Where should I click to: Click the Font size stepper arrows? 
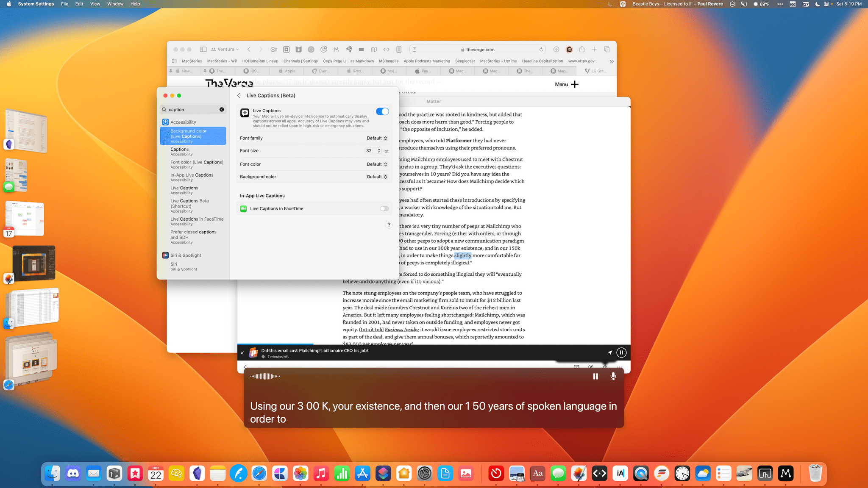[x=379, y=151]
